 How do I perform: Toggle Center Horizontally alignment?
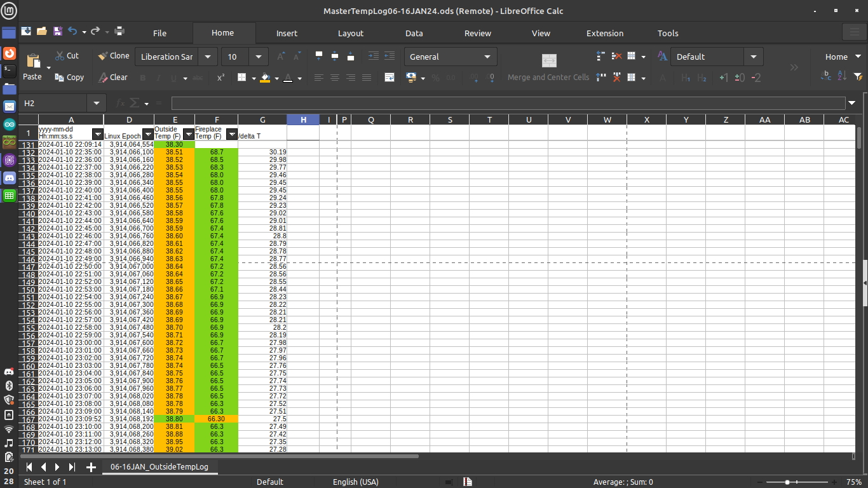(x=335, y=78)
